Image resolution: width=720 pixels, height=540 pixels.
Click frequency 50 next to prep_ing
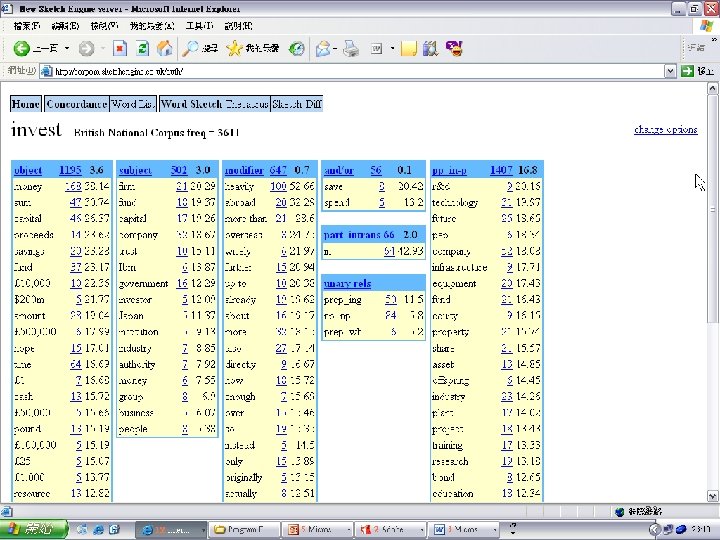coord(391,300)
